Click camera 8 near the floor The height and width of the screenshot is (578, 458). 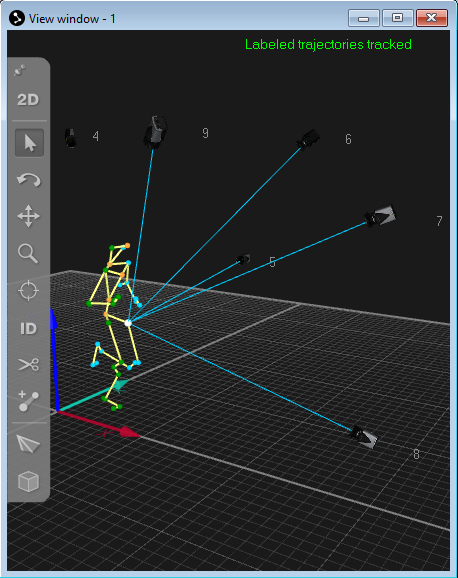coord(364,437)
